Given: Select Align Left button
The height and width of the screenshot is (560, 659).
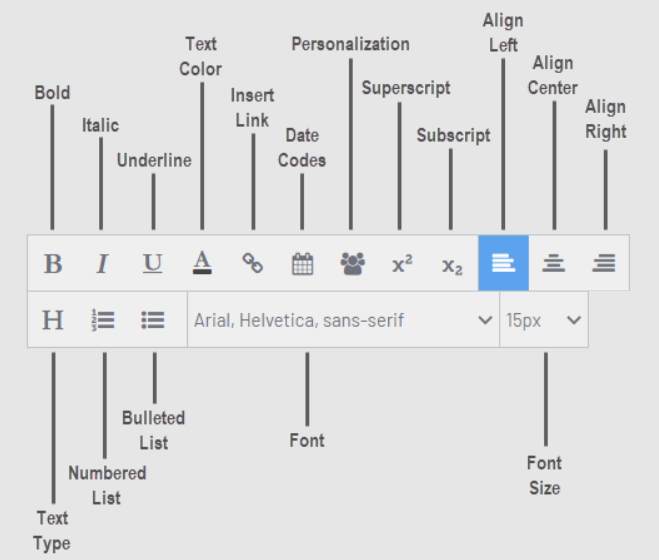Looking at the screenshot, I should [x=503, y=264].
